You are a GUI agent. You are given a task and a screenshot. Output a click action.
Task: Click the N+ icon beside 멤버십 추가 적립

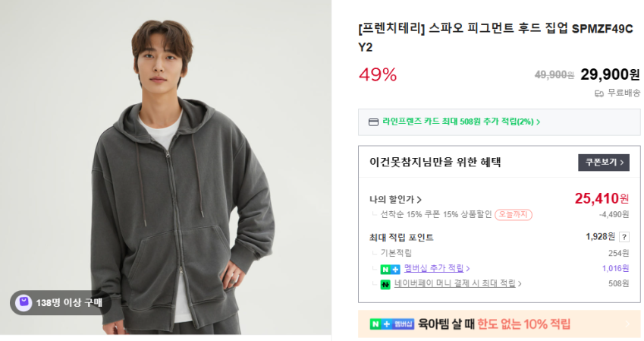(390, 268)
